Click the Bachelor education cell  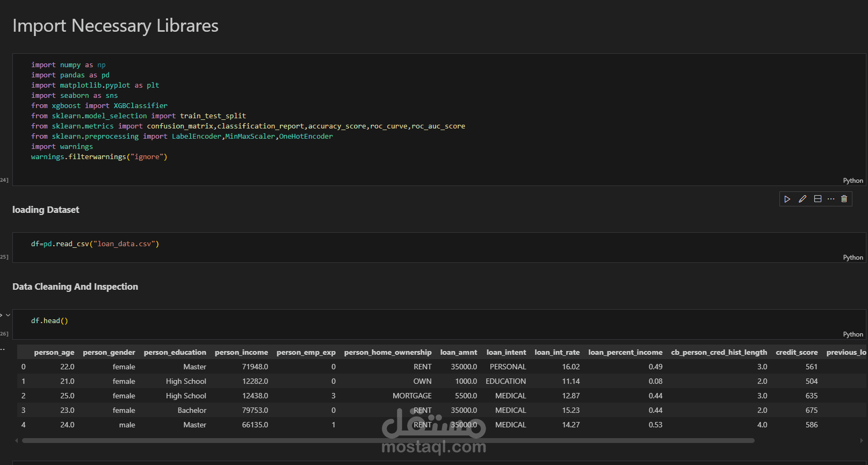click(x=192, y=410)
